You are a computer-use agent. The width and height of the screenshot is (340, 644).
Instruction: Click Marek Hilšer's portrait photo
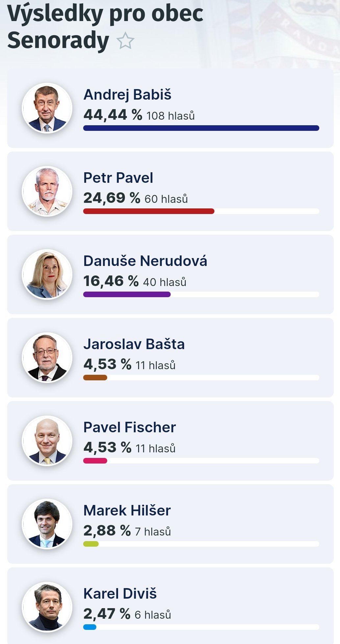pos(47,524)
